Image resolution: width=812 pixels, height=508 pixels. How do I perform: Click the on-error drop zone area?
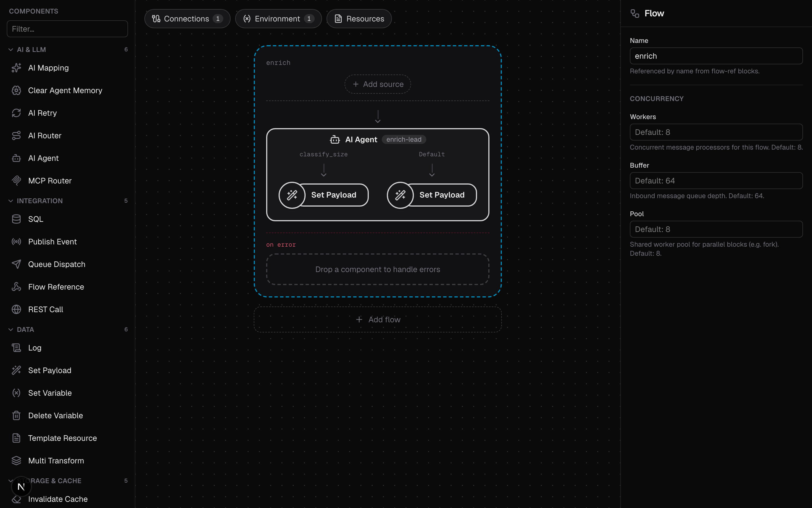tap(378, 270)
